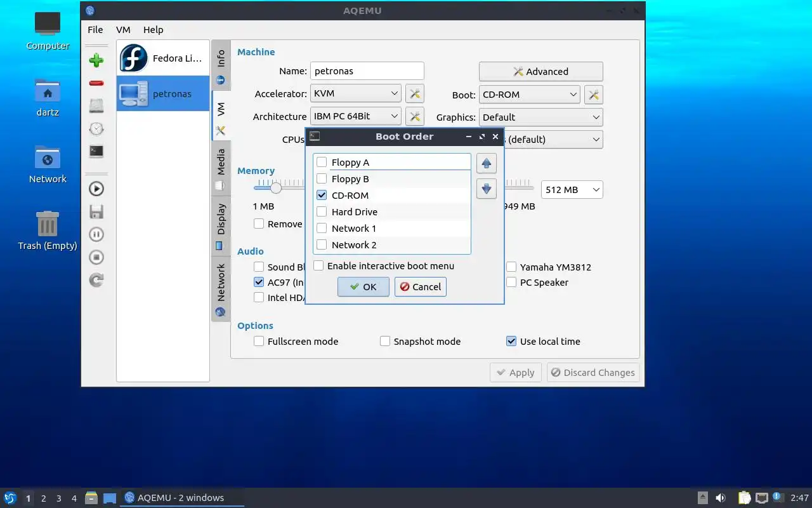
Task: Click the memory slider handle
Action: pyautogui.click(x=276, y=188)
